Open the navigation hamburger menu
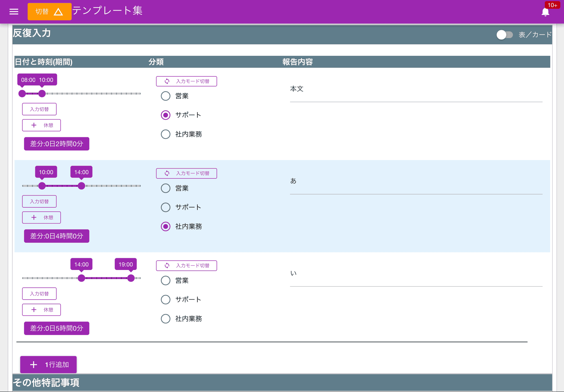This screenshot has width=564, height=392. point(14,11)
